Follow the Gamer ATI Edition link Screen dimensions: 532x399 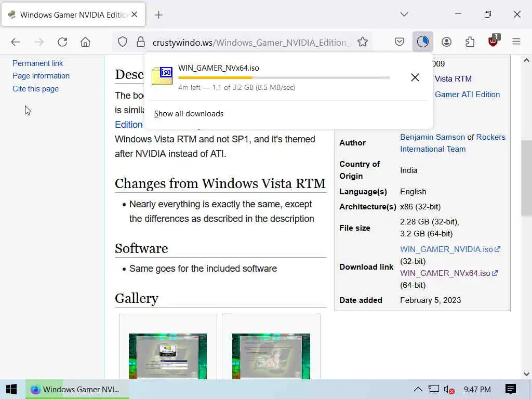point(468,95)
